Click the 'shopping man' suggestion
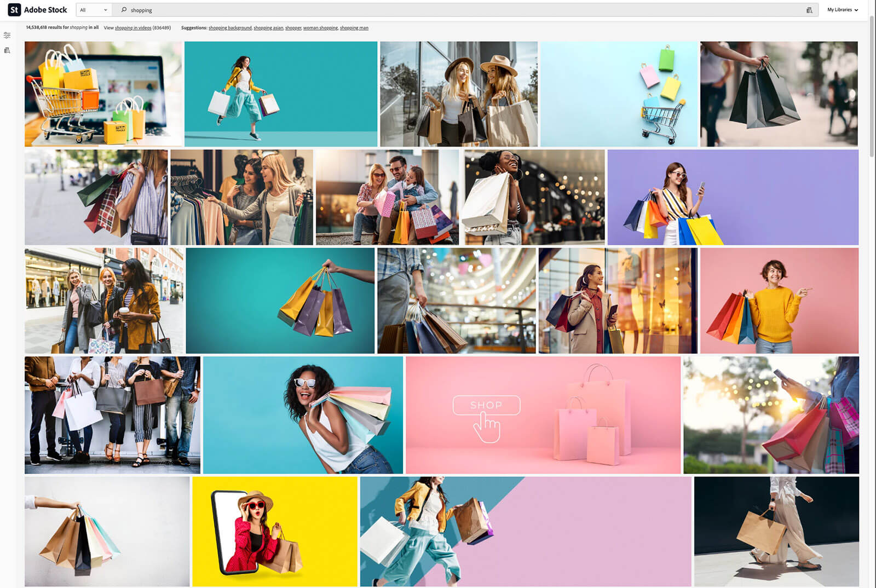The height and width of the screenshot is (588, 876). (354, 28)
